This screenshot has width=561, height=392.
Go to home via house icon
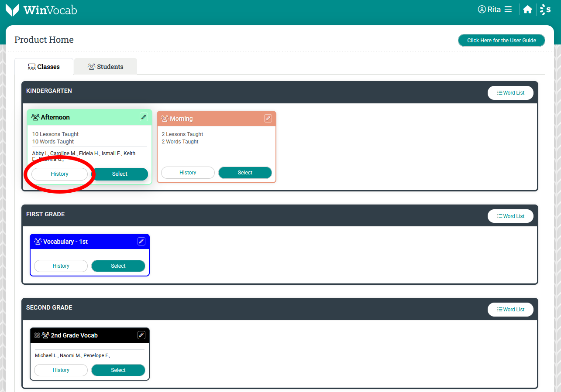[x=527, y=9]
